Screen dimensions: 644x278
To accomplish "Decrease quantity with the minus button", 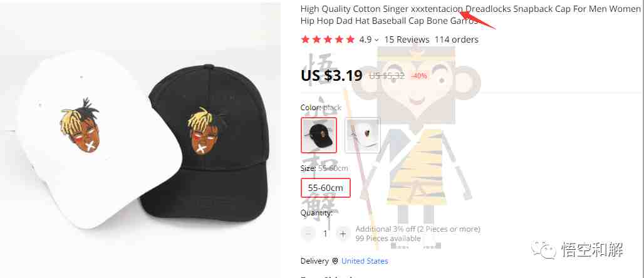I will [308, 234].
